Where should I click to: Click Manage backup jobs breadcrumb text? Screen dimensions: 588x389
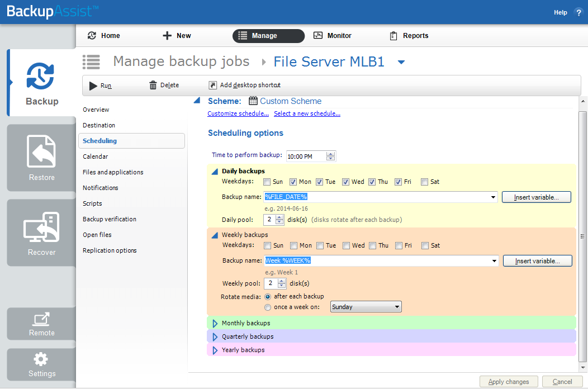click(182, 61)
